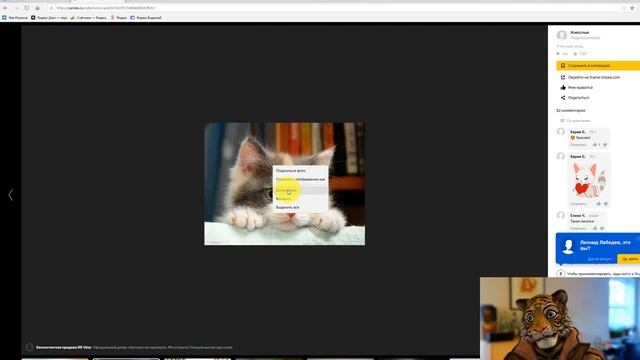
Task: Click the user silhouette icon in blue popup
Action: 568,247
